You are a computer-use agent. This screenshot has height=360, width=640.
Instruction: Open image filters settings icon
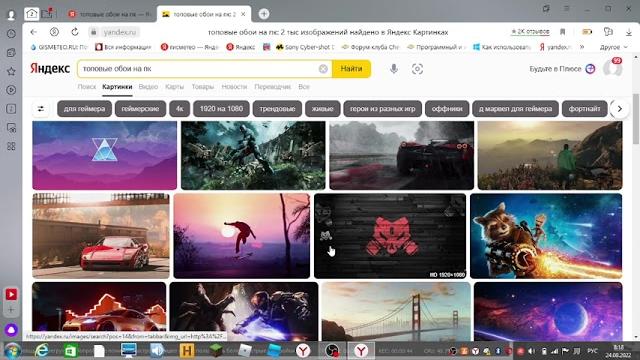[x=41, y=109]
